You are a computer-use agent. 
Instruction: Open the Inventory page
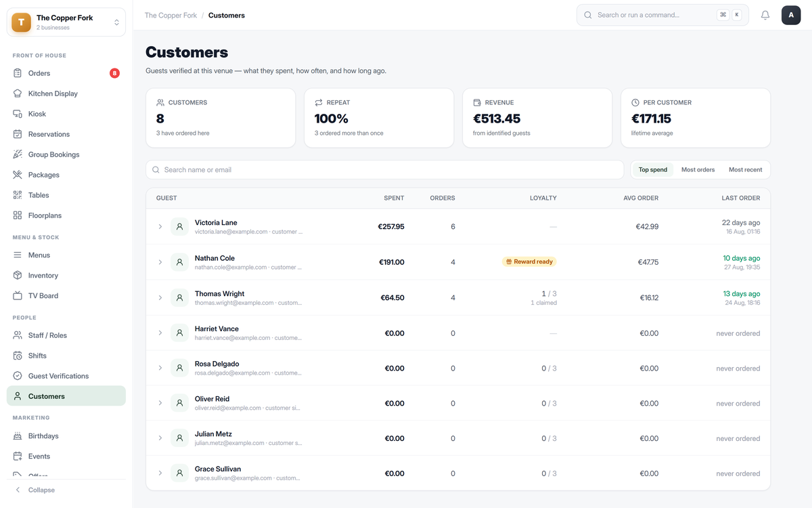tap(66, 276)
